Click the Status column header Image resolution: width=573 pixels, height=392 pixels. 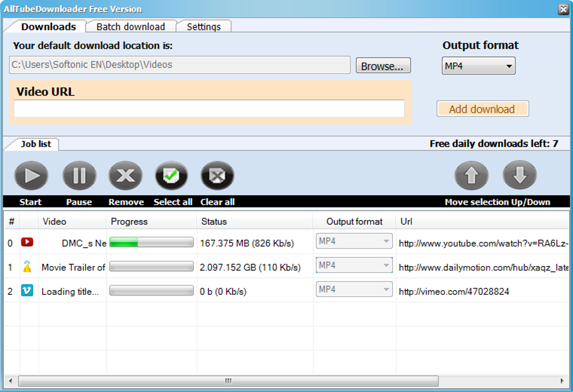(254, 221)
